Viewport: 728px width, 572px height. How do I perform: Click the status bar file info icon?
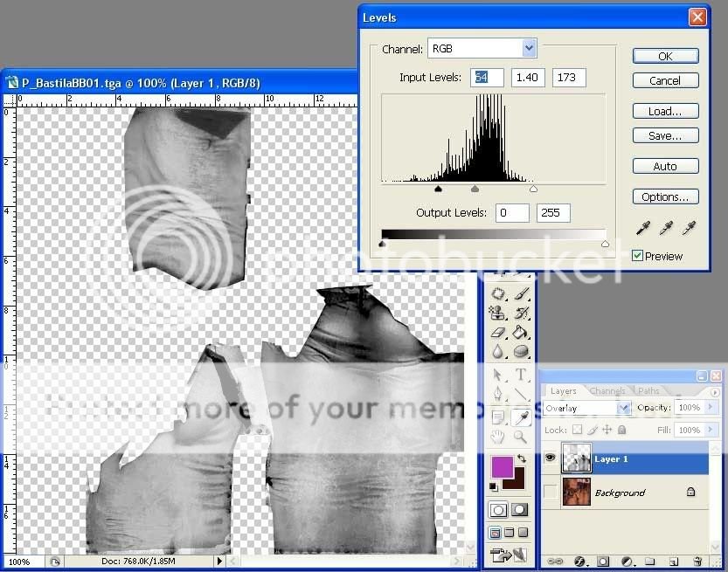[55, 562]
